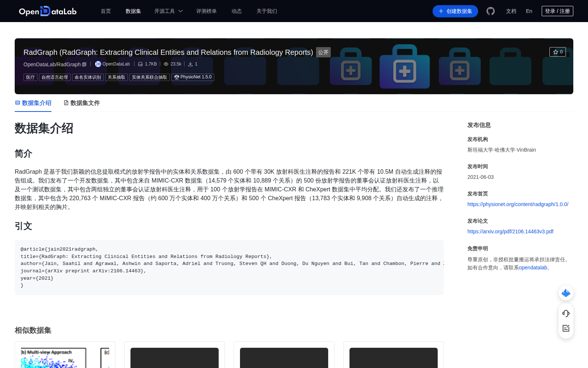Click the 23.5k views eye icon
The height and width of the screenshot is (368, 588).
[x=166, y=64]
